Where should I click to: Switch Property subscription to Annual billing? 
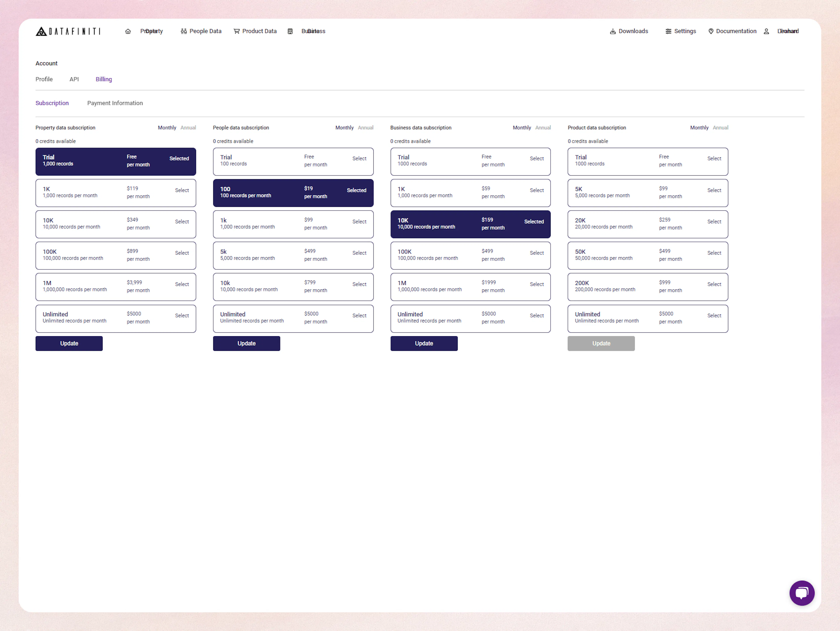tap(188, 128)
